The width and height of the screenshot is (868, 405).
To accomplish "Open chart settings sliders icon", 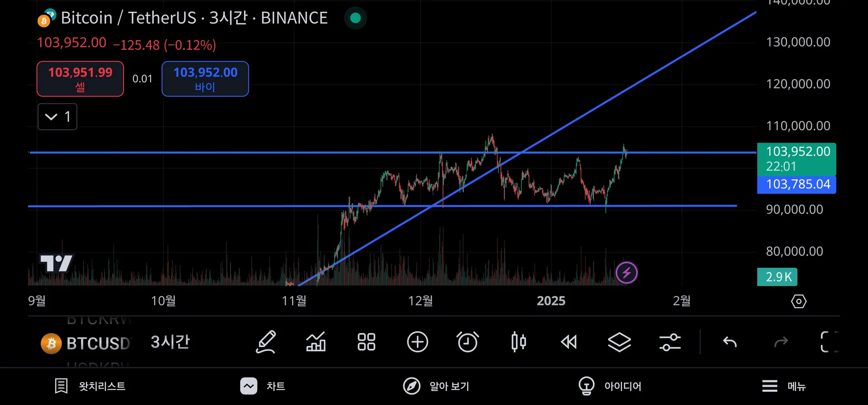I will coord(670,342).
